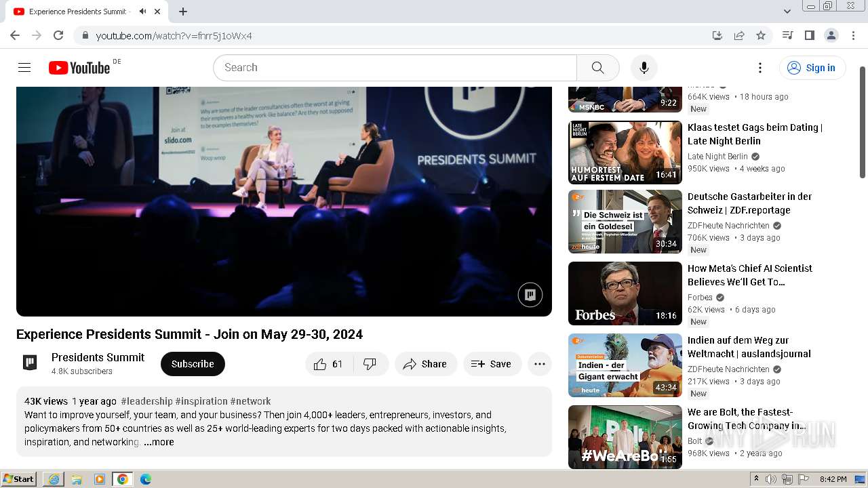This screenshot has width=868, height=488.
Task: Focus the YouTube Search field
Action: click(395, 68)
